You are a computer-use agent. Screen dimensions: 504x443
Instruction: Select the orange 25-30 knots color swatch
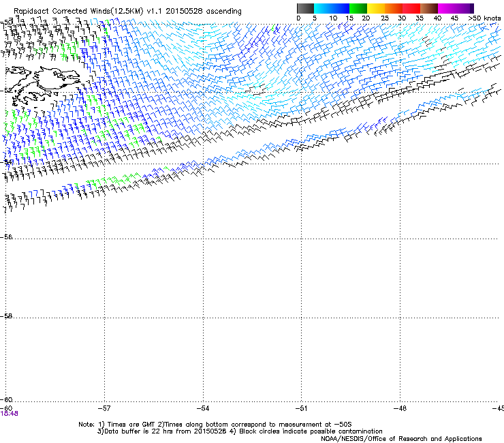(394, 8)
